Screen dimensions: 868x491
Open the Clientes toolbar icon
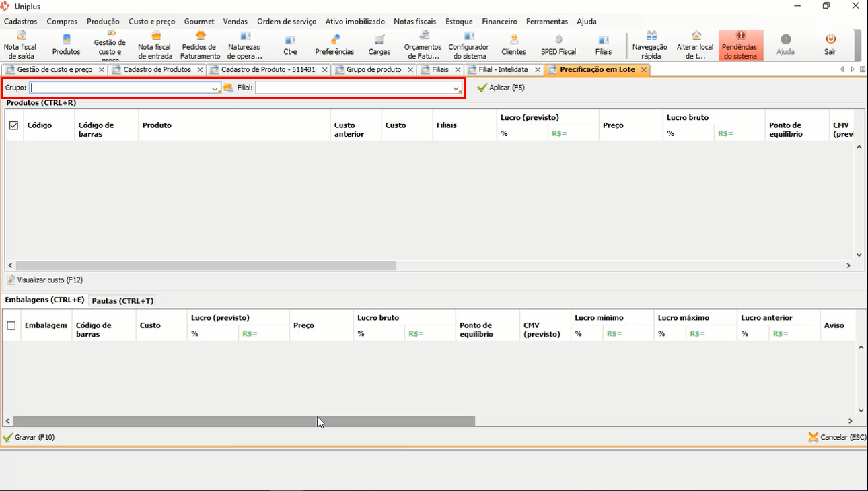(514, 45)
